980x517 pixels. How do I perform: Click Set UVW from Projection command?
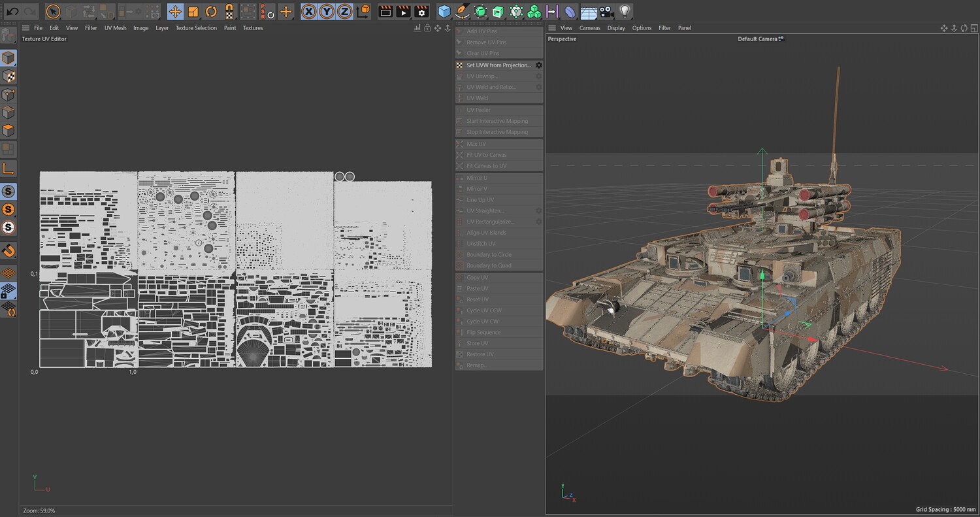[498, 65]
